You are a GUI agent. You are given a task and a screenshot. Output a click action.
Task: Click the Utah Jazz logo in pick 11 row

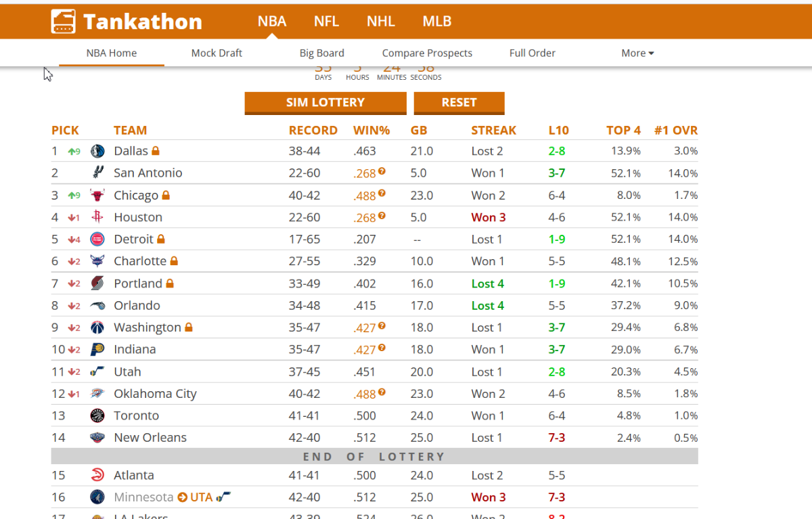pos(97,371)
